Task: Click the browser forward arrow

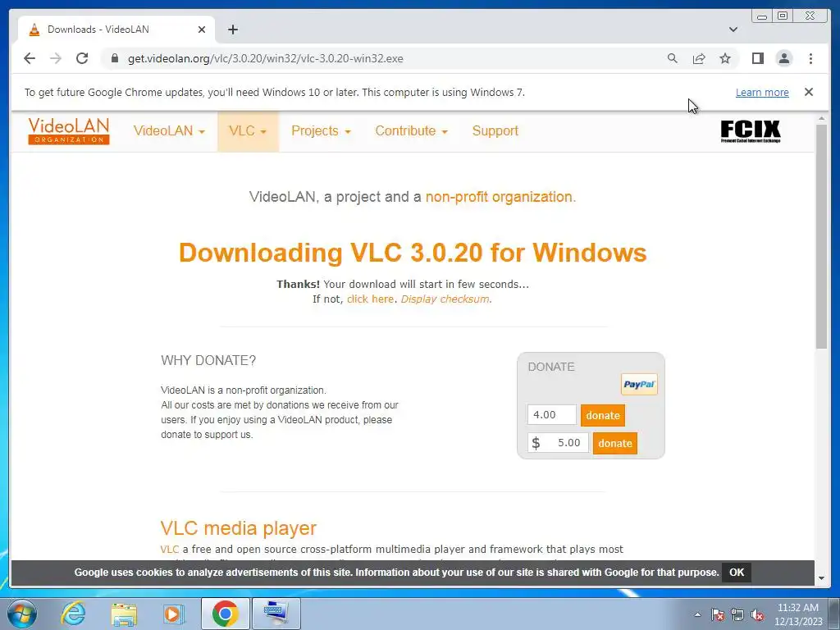Action: point(56,58)
